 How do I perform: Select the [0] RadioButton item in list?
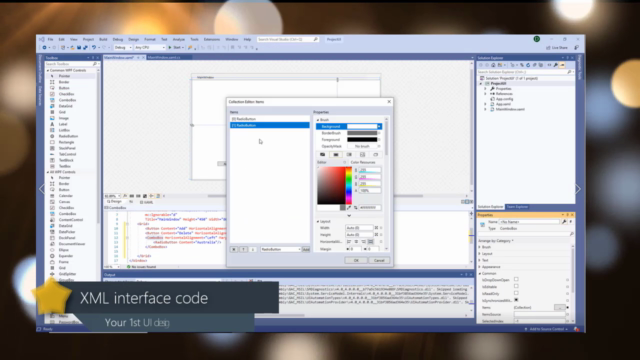[x=269, y=119]
